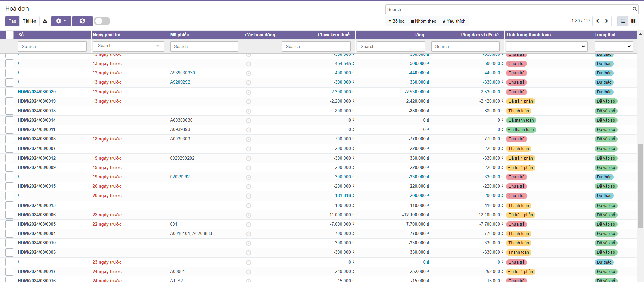Open the Nhóm theo menu
The height and width of the screenshot is (282, 644).
tap(423, 21)
